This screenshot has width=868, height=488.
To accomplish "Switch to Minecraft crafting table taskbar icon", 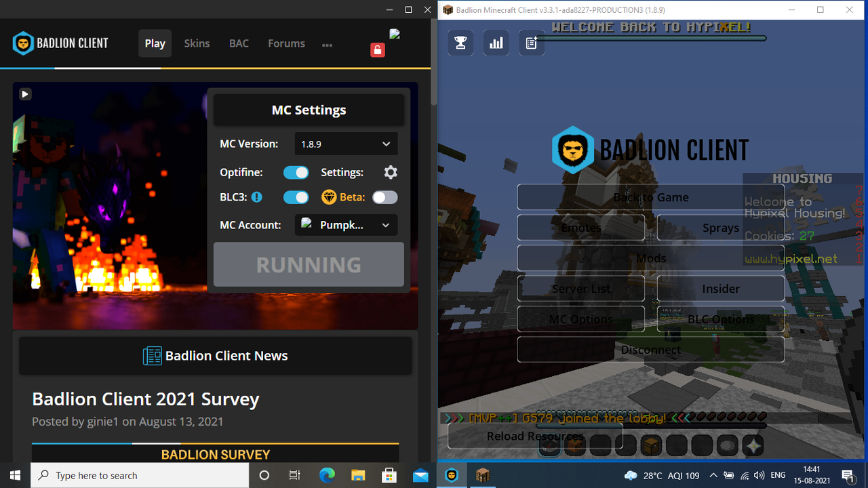I will 482,475.
